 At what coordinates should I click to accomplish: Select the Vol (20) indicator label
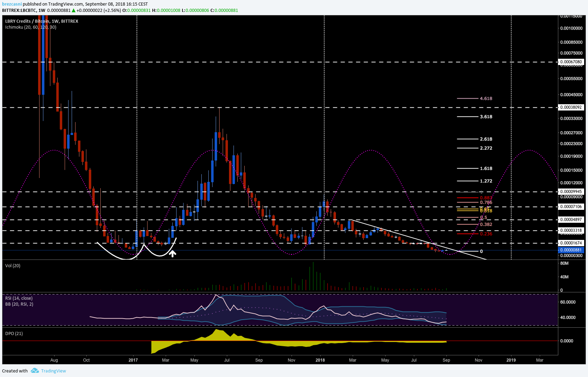pyautogui.click(x=13, y=266)
